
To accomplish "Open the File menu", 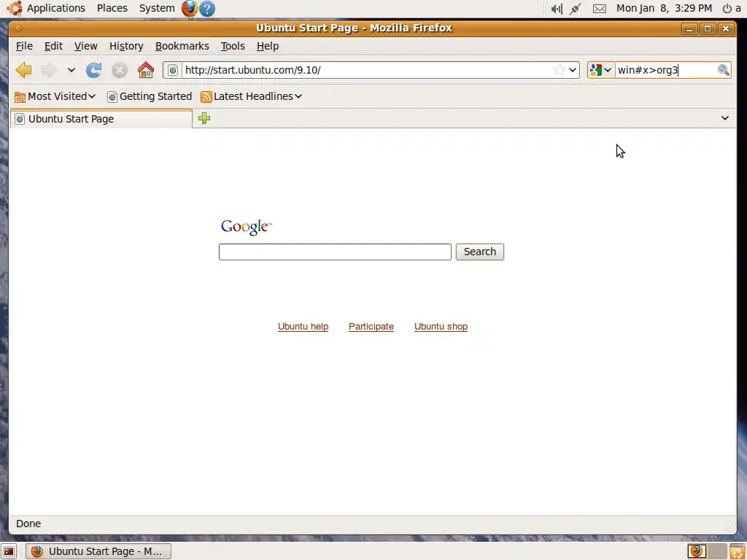I will point(24,46).
